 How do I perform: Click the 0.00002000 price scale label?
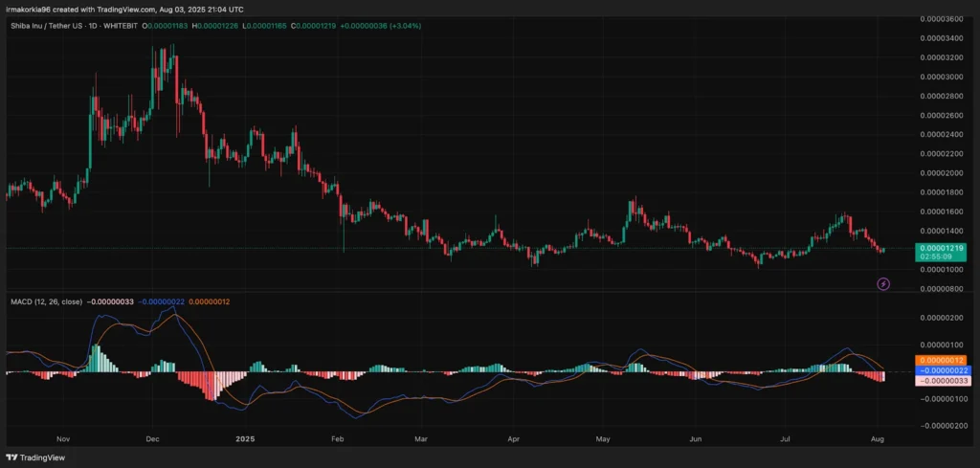click(x=943, y=173)
